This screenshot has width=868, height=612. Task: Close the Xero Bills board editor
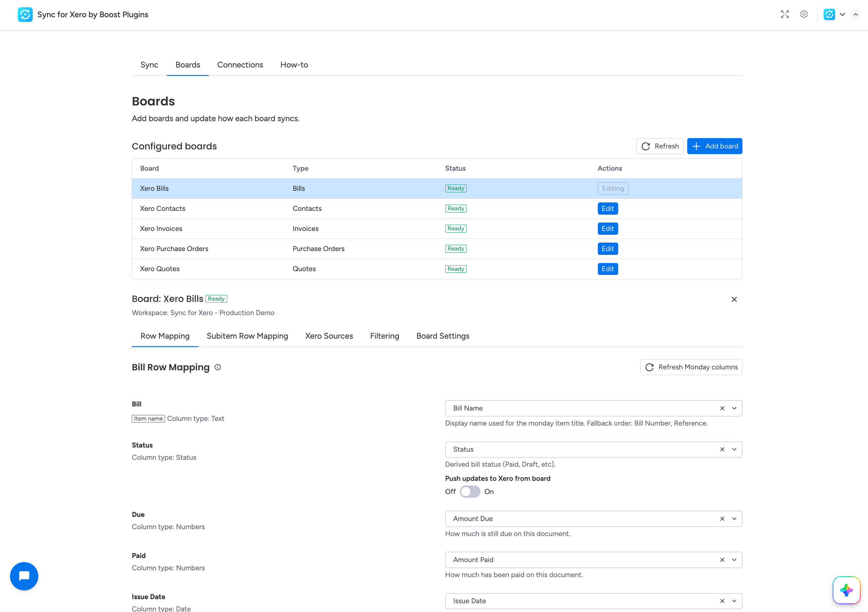tap(734, 299)
